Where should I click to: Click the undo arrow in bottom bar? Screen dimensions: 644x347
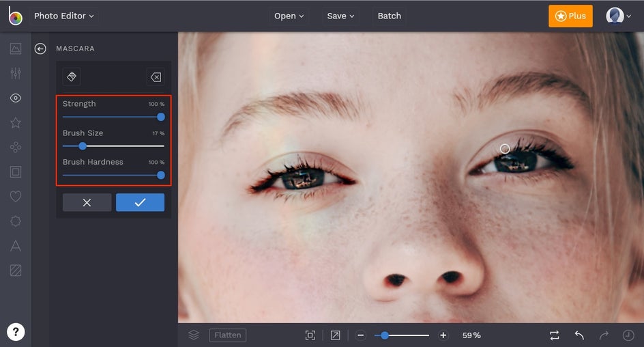579,335
